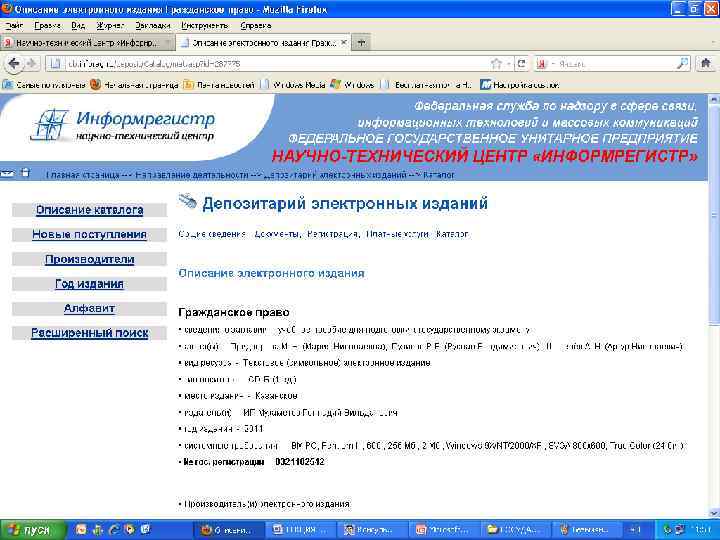Click the 'Гражданское право' title text

coord(234,312)
